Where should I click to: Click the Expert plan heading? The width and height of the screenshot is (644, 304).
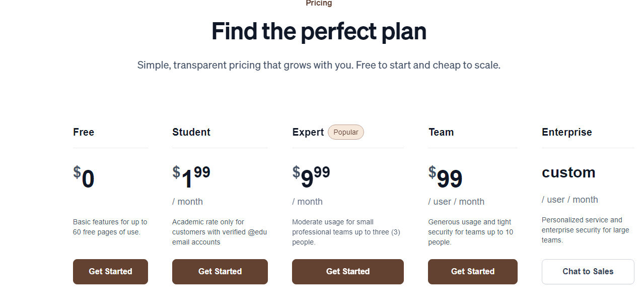point(308,132)
